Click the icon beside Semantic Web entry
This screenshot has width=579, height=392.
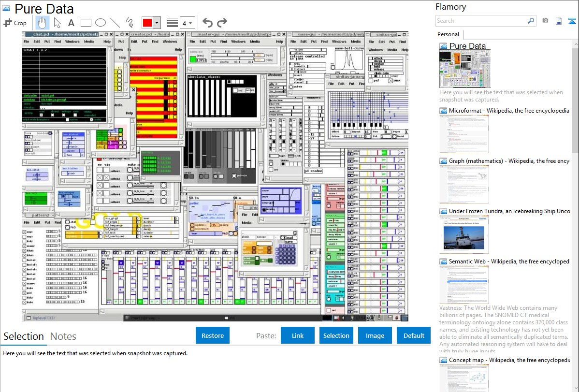(x=443, y=261)
